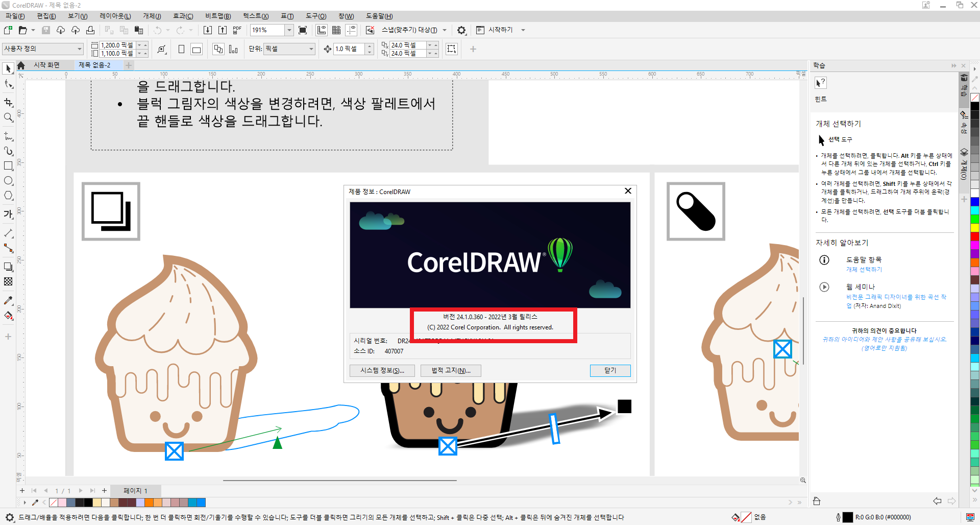980x525 pixels.
Task: Select the Color Eyedropper tool
Action: click(8, 300)
